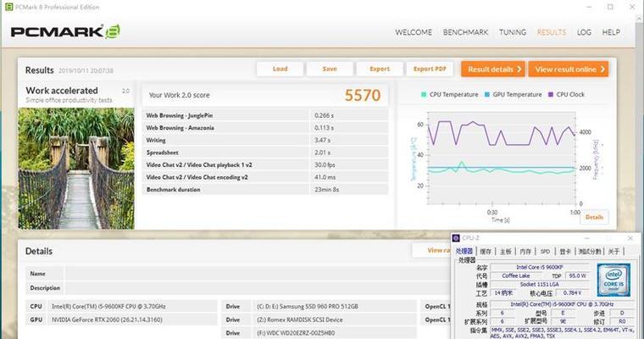This screenshot has width=644, height=339.
Task: Close the CPU-Z window
Action: (x=630, y=238)
